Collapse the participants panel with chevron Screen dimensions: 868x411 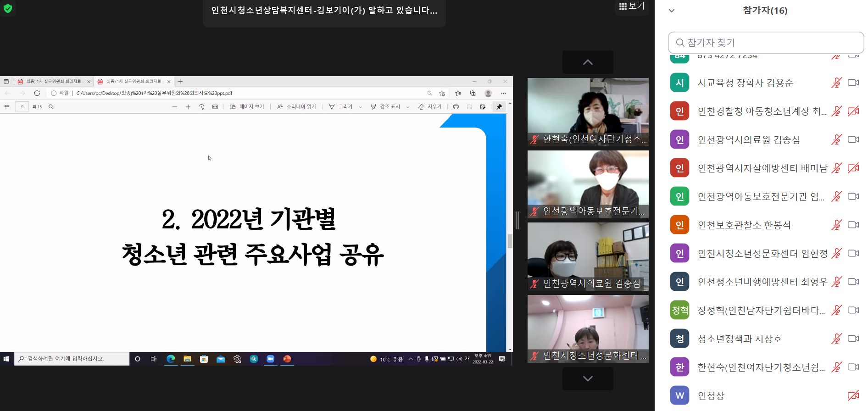click(672, 11)
